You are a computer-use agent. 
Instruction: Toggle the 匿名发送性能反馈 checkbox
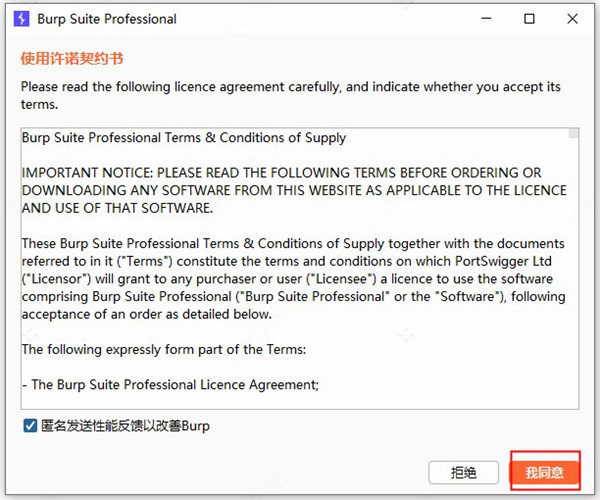tap(29, 426)
